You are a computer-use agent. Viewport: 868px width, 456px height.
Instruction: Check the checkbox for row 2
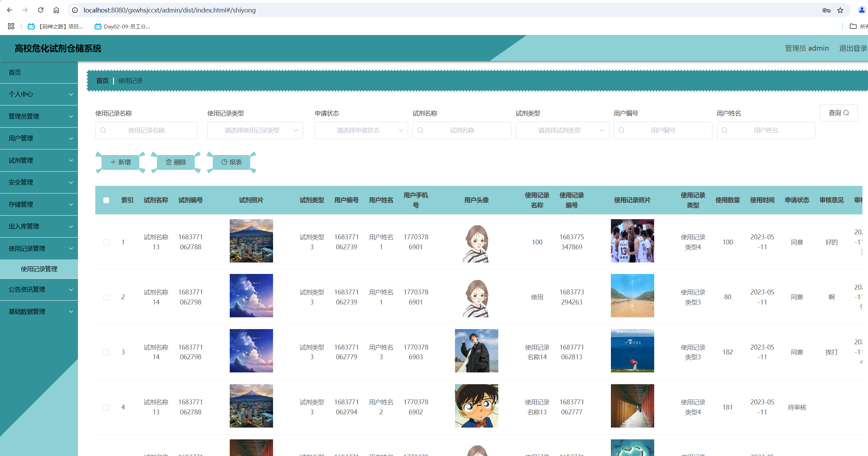click(x=106, y=297)
